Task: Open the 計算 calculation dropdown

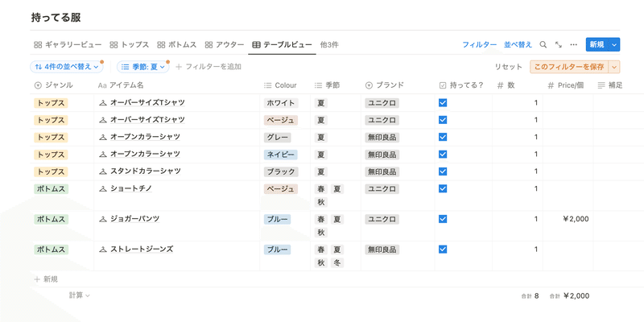Action: click(x=79, y=295)
